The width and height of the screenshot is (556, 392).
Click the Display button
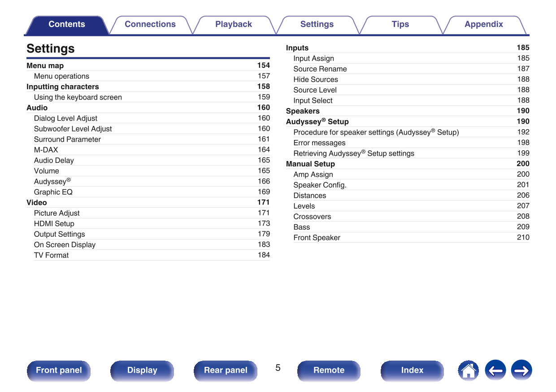142,370
